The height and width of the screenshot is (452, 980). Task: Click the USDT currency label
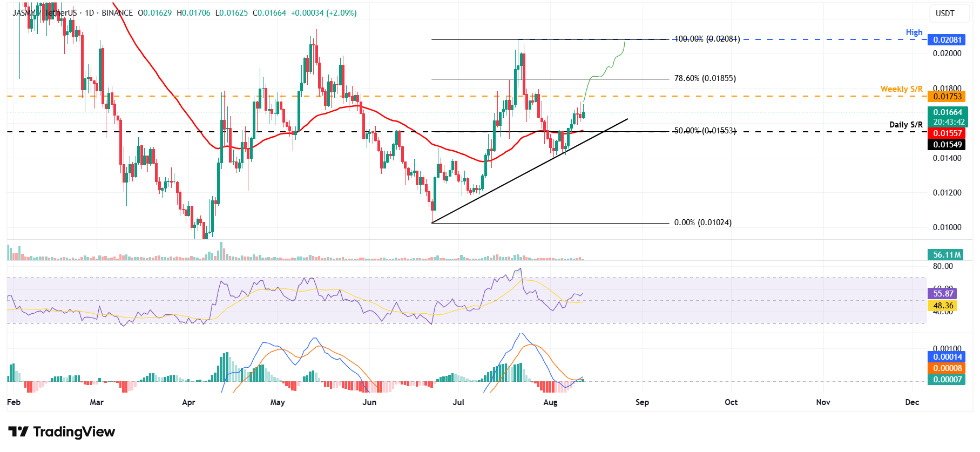click(x=945, y=14)
